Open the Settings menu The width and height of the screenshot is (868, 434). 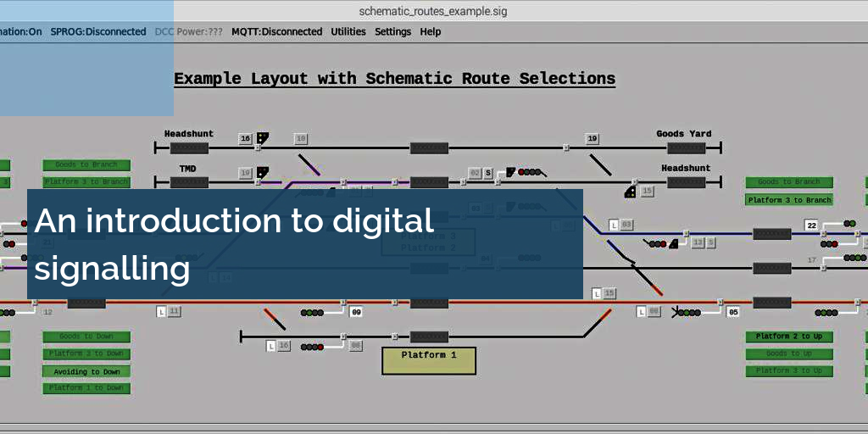(392, 31)
